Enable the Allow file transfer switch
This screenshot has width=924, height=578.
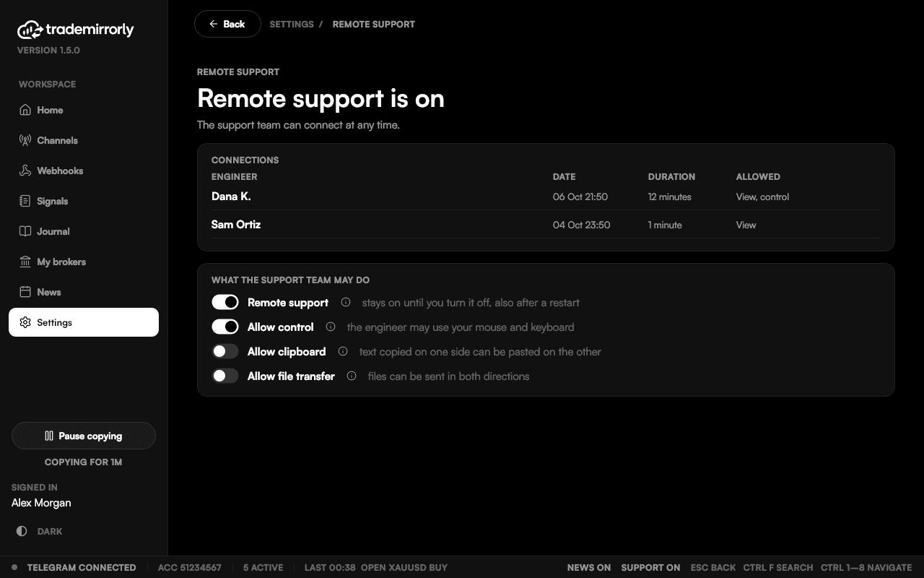[225, 376]
